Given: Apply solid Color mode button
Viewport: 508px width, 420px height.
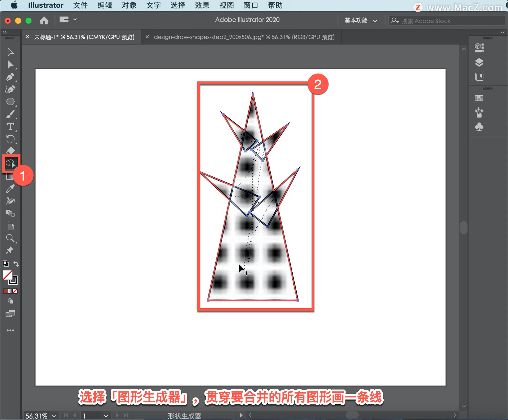Looking at the screenshot, I should [5, 291].
